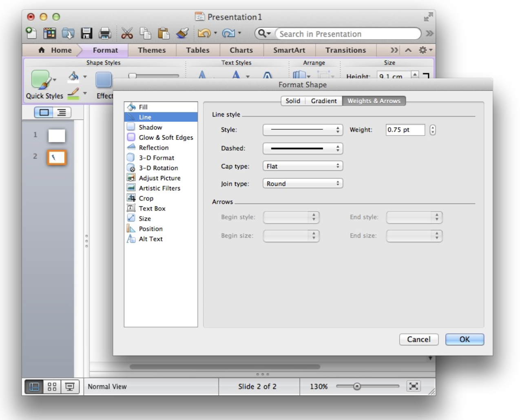Select Shadow in Format Shape list

[x=150, y=128]
